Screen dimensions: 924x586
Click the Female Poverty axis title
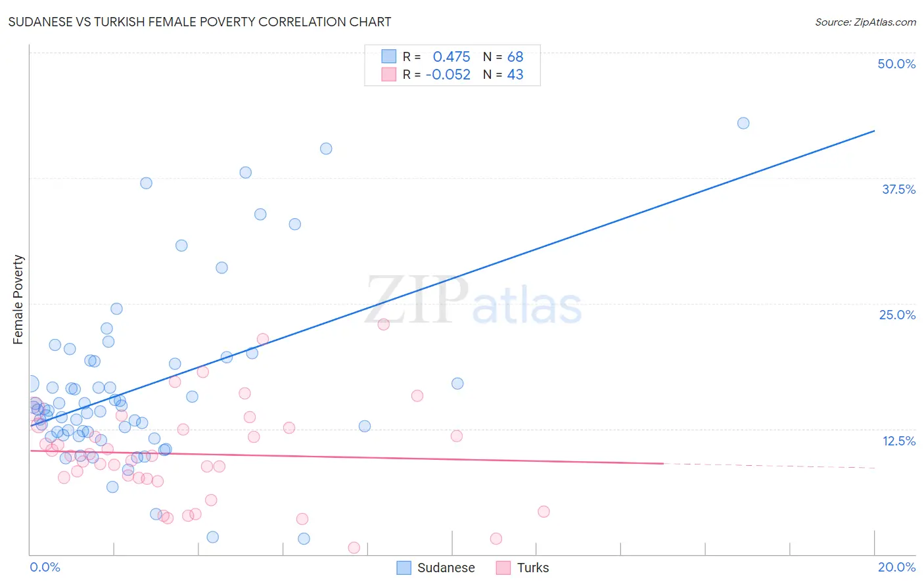(18, 300)
